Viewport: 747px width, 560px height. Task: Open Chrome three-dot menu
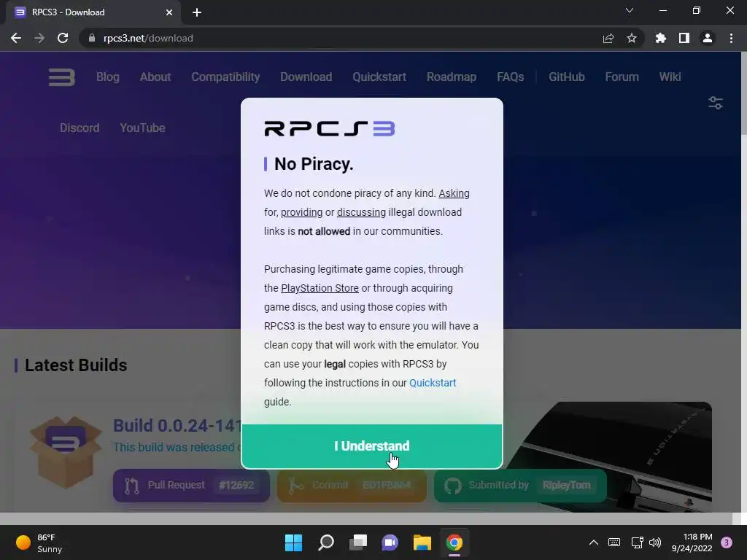point(731,38)
